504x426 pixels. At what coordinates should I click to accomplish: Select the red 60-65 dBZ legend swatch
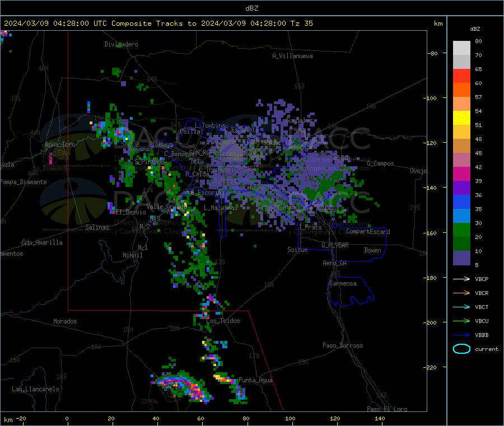coord(461,76)
